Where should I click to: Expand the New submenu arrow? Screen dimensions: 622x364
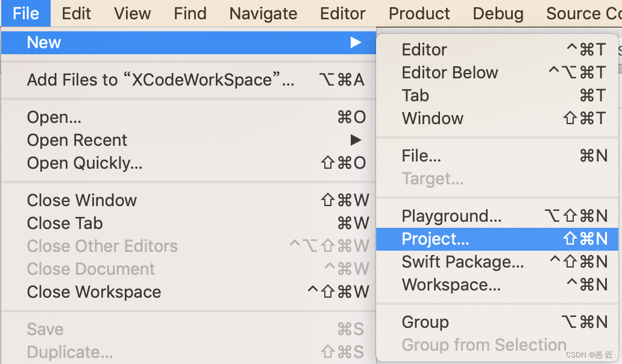[356, 43]
